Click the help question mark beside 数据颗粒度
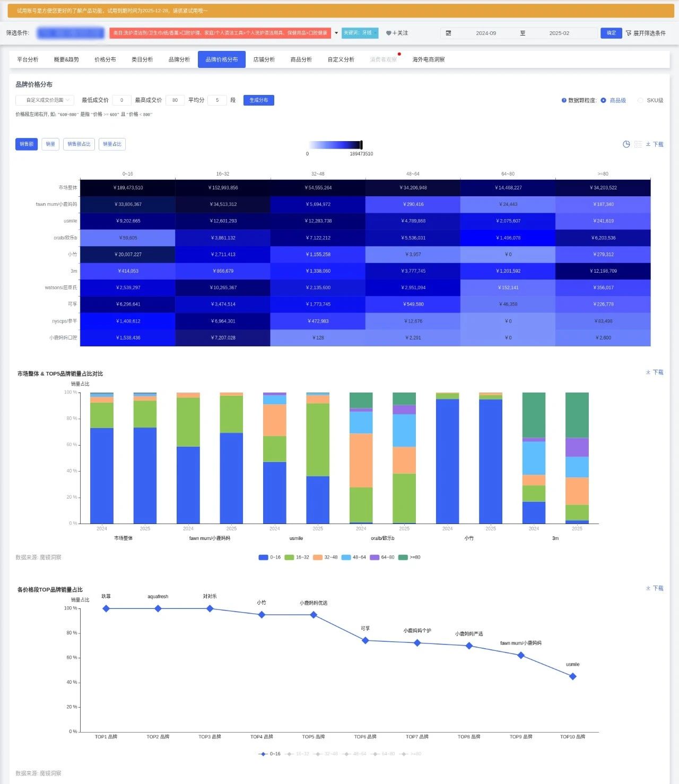The width and height of the screenshot is (679, 784). [x=564, y=100]
